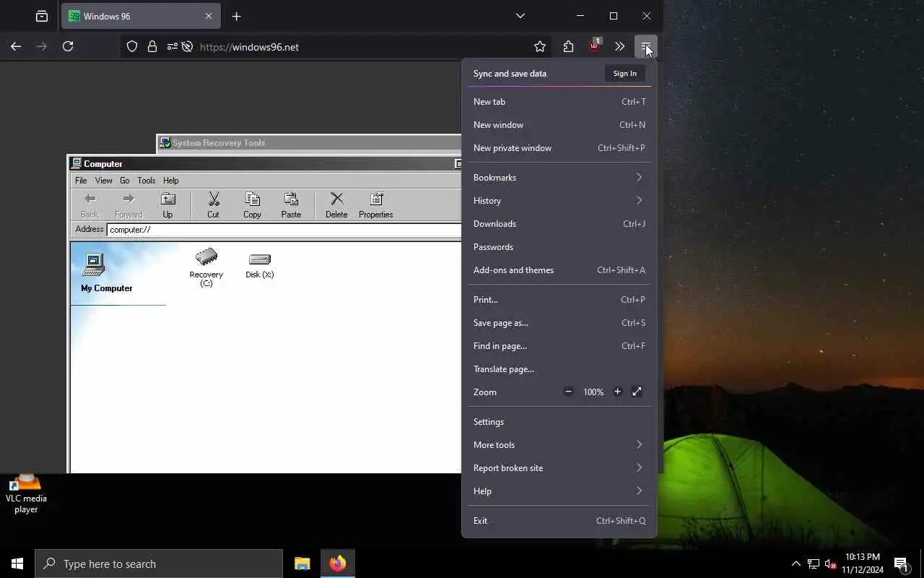The image size is (924, 578).
Task: Expand the Help submenu
Action: pyautogui.click(x=559, y=491)
